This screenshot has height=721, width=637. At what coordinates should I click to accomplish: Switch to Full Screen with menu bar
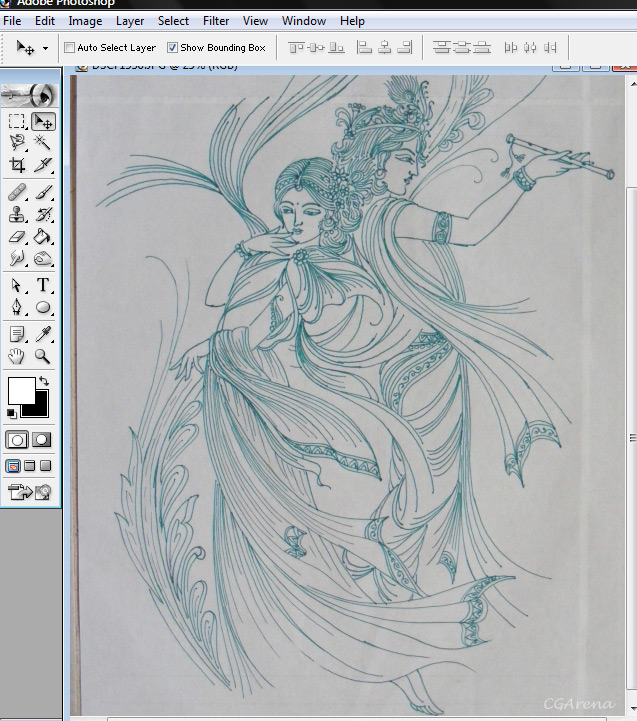tap(29, 466)
